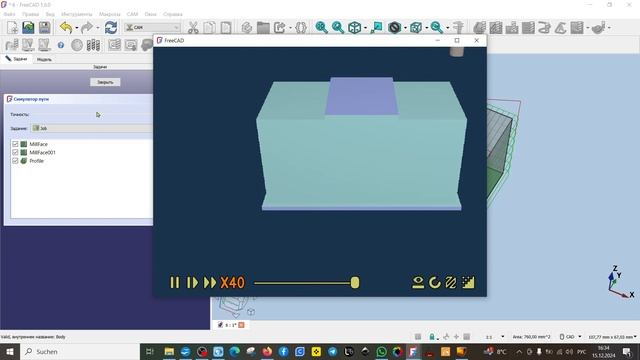This screenshot has width=640, height=360.
Task: Open the Файл menu
Action: (9, 14)
